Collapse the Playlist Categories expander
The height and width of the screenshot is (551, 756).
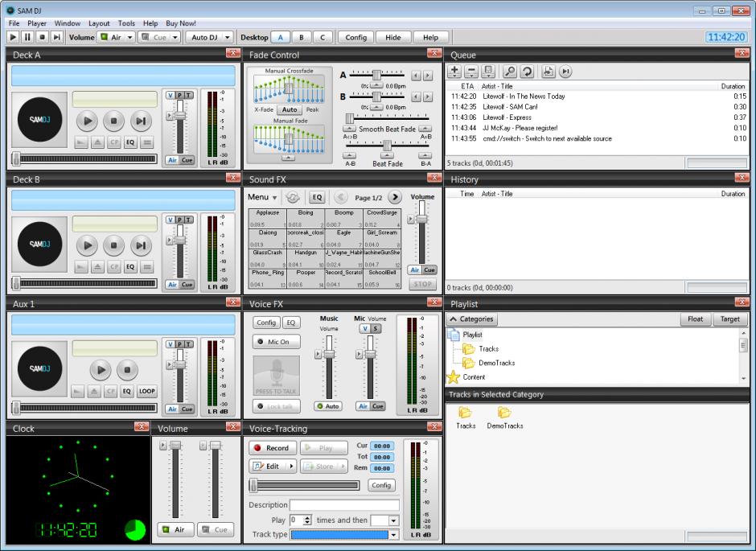click(471, 319)
